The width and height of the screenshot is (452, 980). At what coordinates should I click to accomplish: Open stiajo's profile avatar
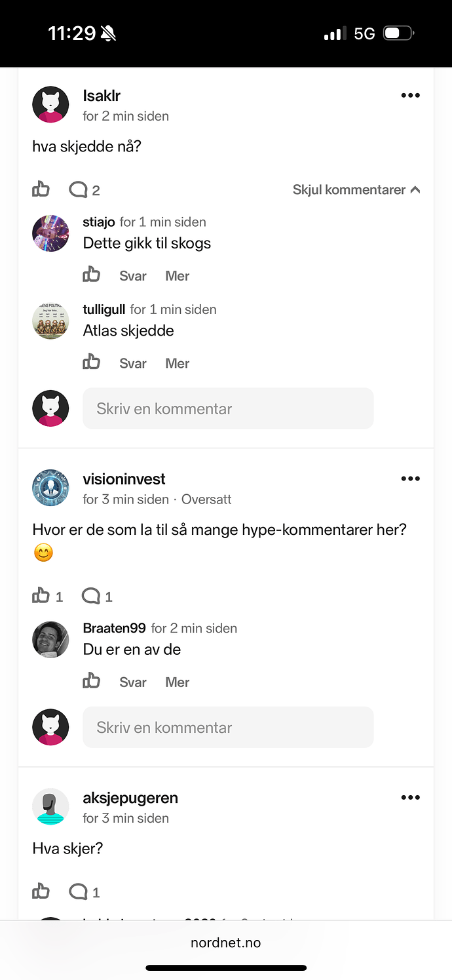point(50,233)
